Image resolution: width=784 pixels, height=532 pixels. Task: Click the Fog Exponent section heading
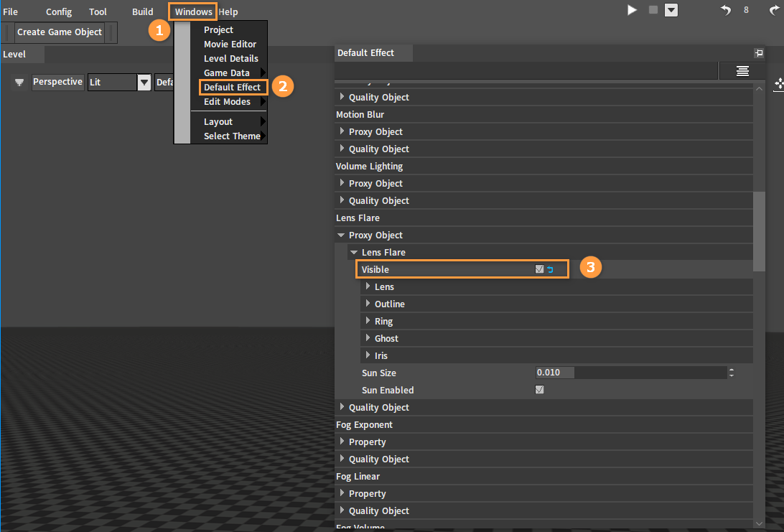coord(365,424)
